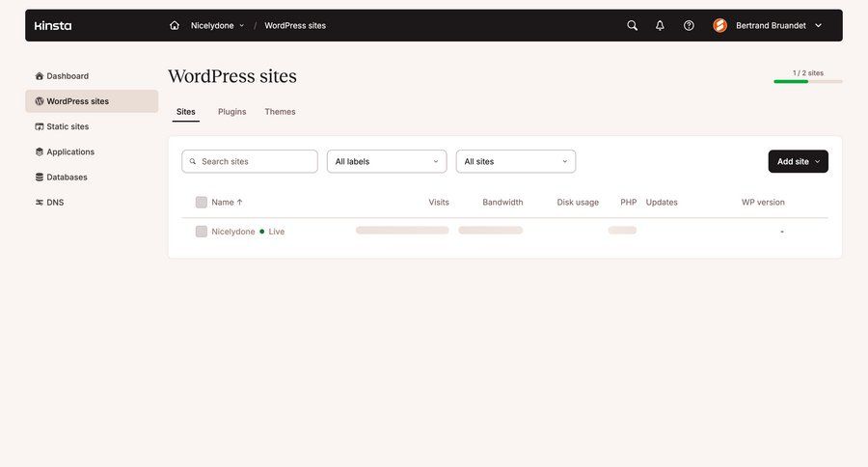The width and height of the screenshot is (868, 467).
Task: Click the Bandwidth column header
Action: pos(502,203)
